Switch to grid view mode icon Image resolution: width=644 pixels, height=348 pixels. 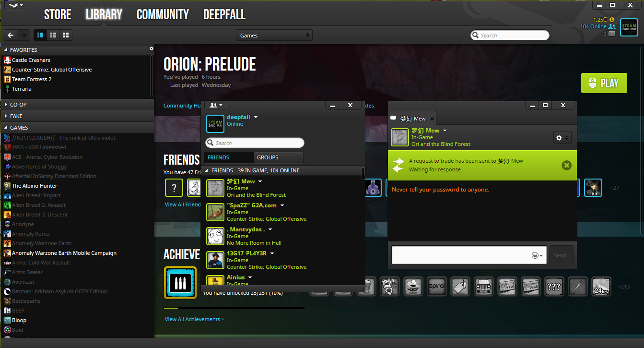click(x=66, y=35)
